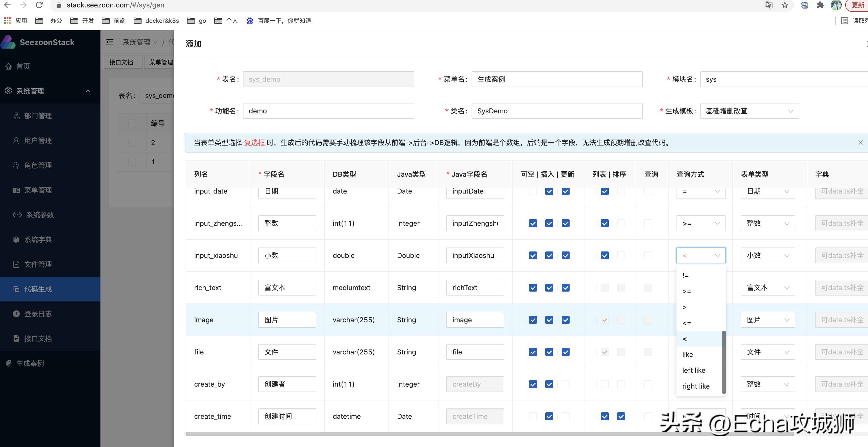Viewport: 868px width, 447px height.
Task: Collapse the sidebar with the hamburger icon
Action: click(x=110, y=42)
